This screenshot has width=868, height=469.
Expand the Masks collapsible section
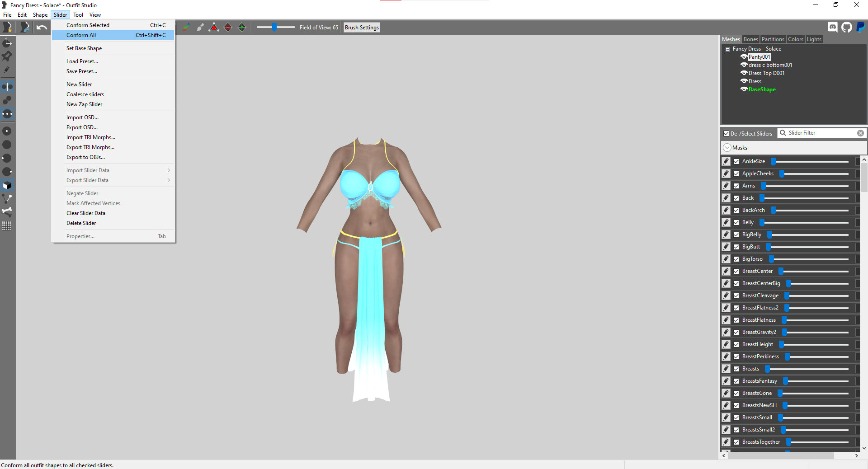pyautogui.click(x=727, y=148)
